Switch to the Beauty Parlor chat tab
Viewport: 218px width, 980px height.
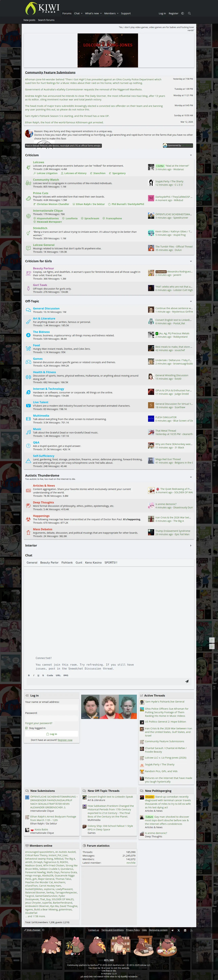click(x=49, y=562)
